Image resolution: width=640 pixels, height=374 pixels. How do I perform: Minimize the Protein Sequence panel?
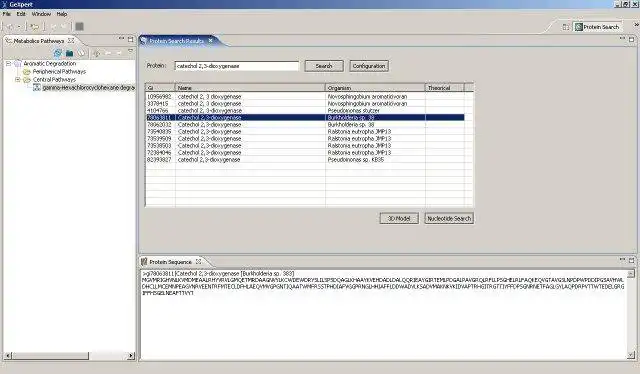[622, 259]
